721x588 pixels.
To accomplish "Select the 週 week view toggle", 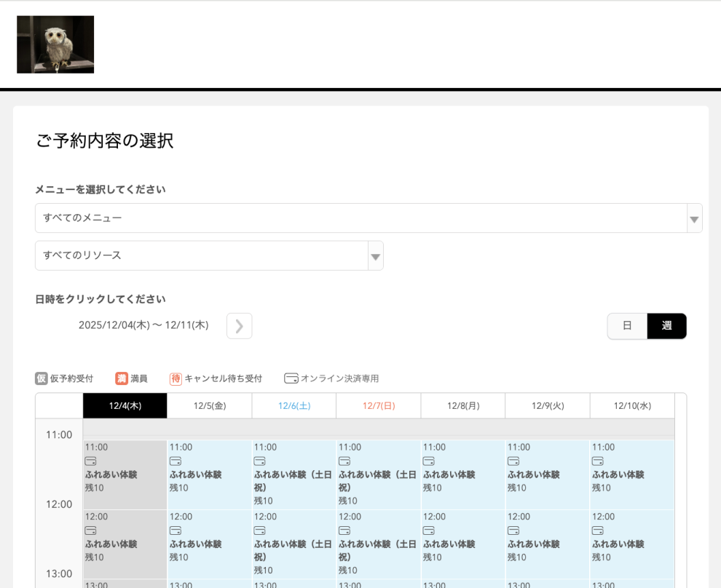I will [666, 326].
